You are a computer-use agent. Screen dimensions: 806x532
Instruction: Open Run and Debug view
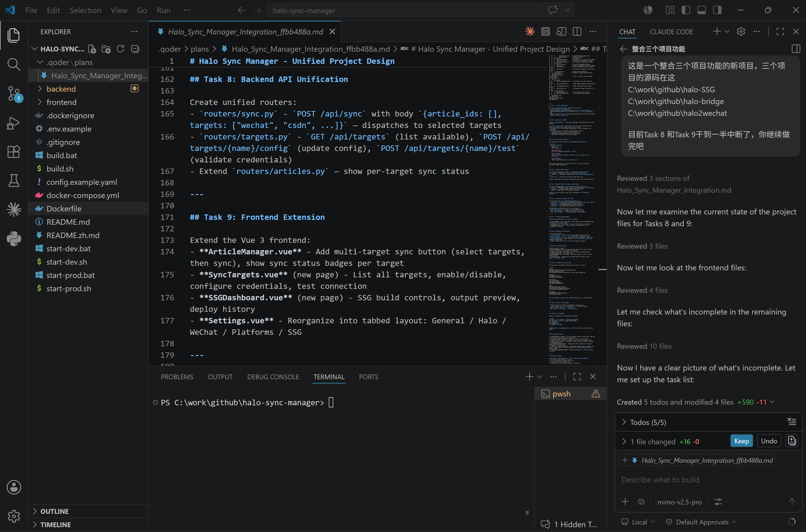coord(14,123)
